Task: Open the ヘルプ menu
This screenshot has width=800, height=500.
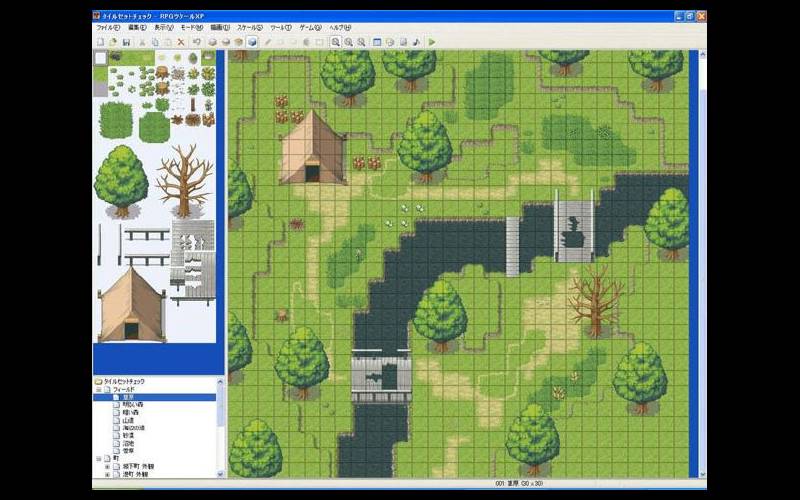Action: 340,28
